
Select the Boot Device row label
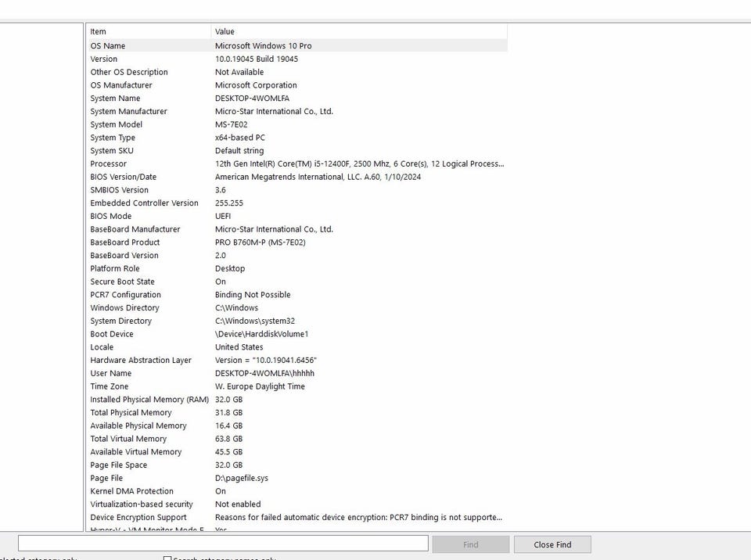click(112, 334)
